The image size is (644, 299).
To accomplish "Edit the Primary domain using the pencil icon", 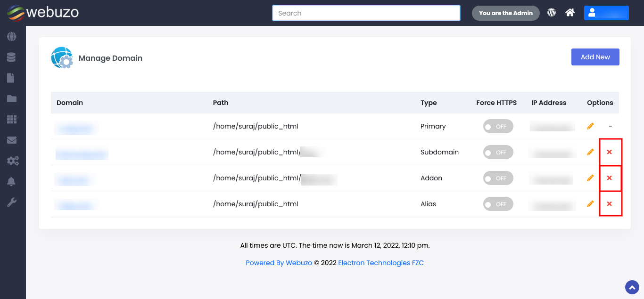I will point(590,126).
